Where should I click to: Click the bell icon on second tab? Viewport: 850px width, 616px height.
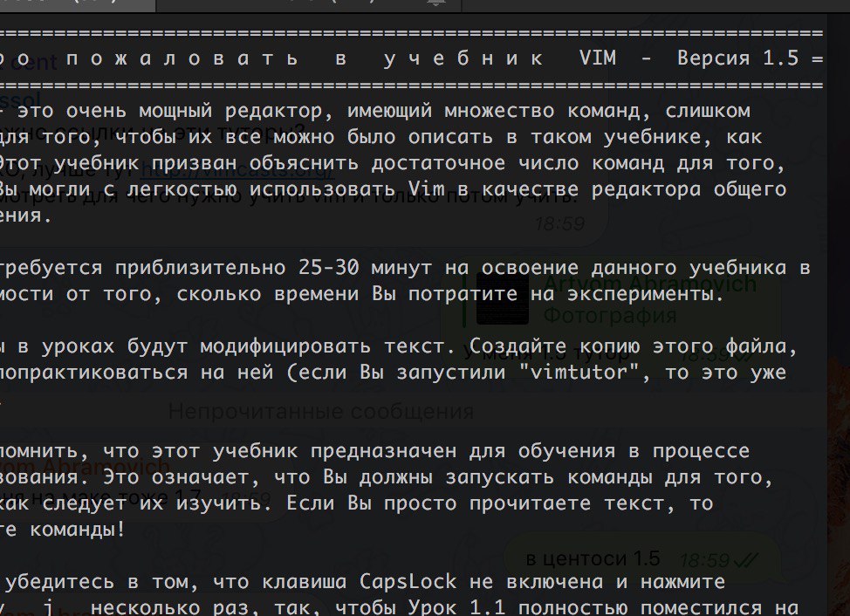(435, 3)
